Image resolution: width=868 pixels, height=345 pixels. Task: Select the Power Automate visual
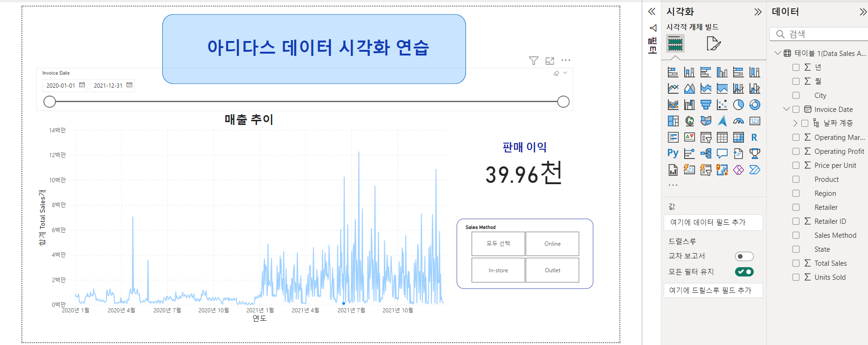point(755,170)
